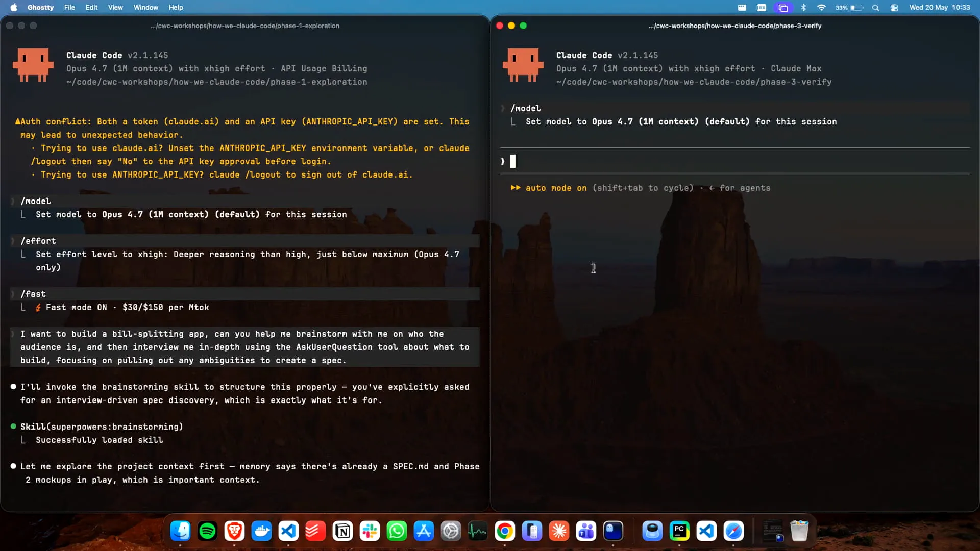
Task: Click the white-background Visual Studio Code icon left of Todoist in the dock
Action: 288,531
